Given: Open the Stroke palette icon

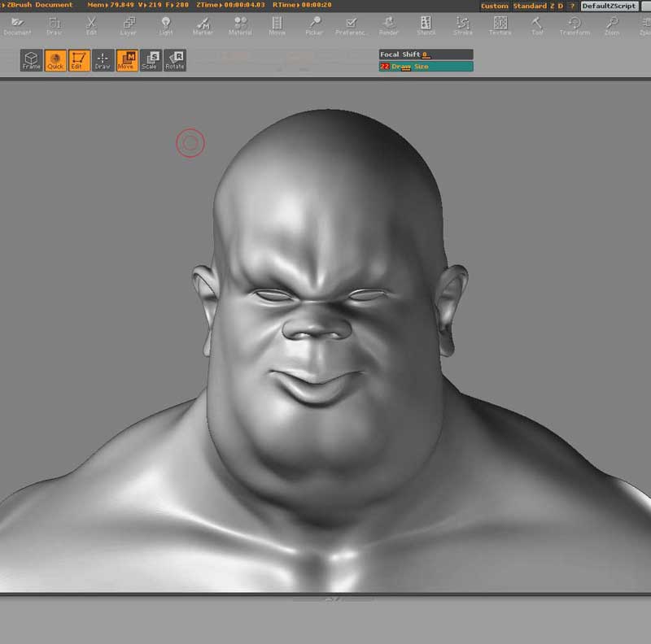Looking at the screenshot, I should click(462, 26).
